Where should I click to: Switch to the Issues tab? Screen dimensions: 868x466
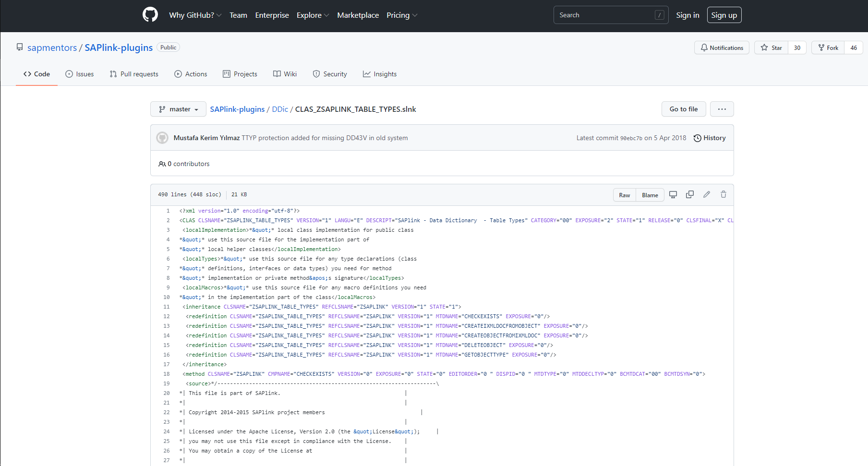[x=80, y=74]
